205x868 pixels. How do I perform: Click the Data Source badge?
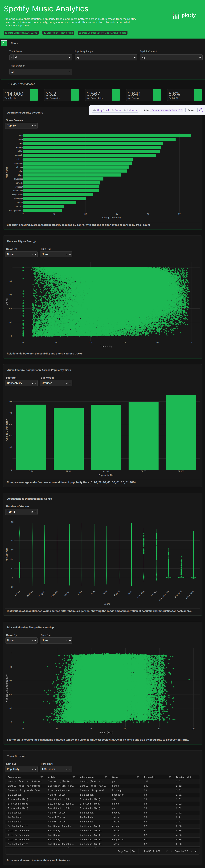[103, 33]
